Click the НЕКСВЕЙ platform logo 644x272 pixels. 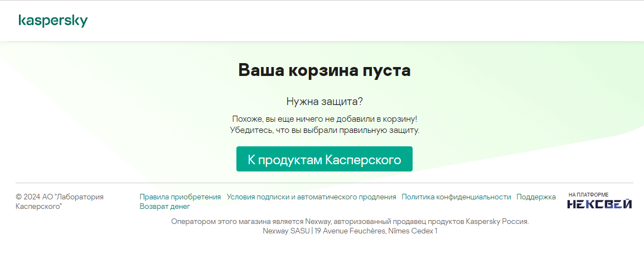click(599, 204)
